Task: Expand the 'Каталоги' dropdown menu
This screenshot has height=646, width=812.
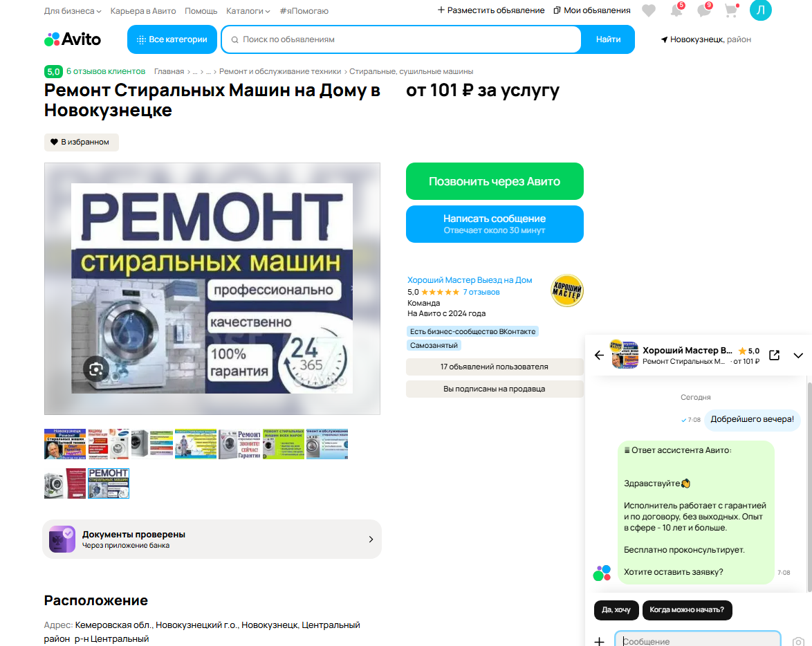Action: [248, 11]
